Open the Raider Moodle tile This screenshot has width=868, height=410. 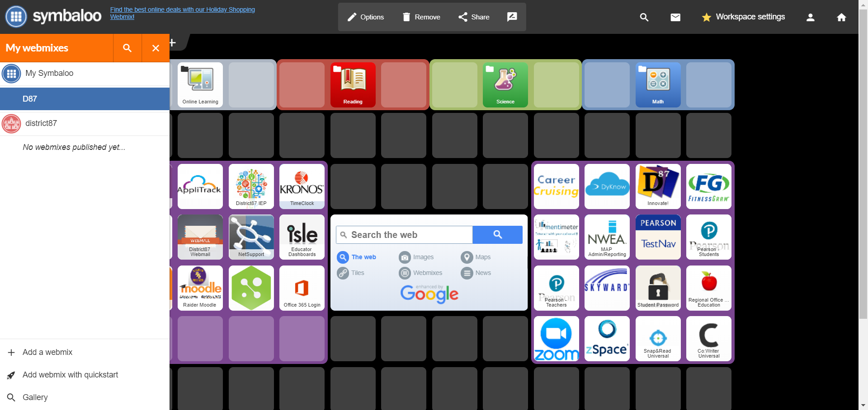click(200, 288)
